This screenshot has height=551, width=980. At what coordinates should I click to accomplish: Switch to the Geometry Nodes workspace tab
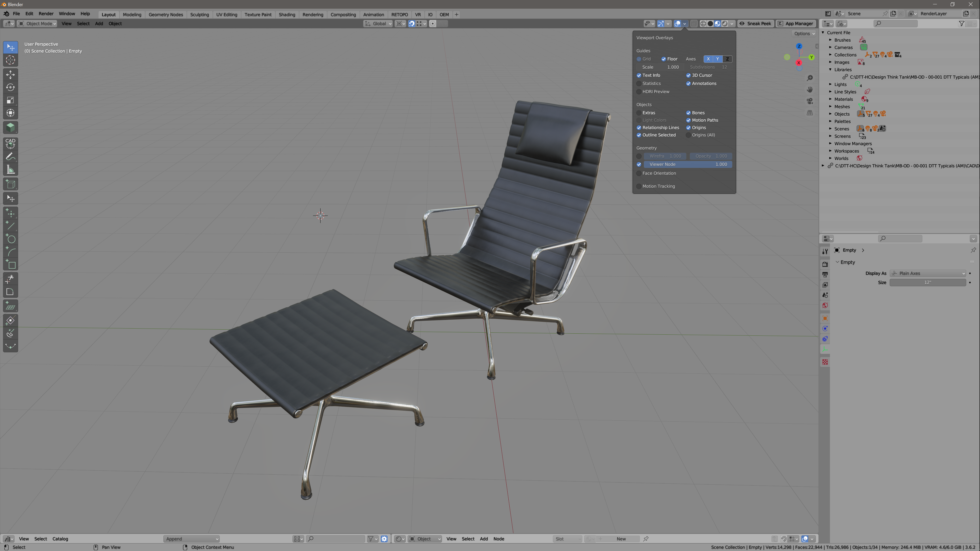coord(165,15)
